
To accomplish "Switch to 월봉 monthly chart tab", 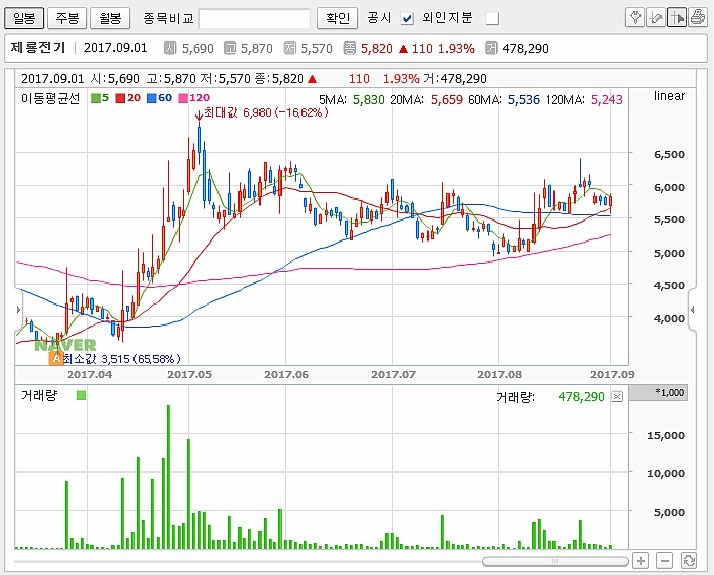I will click(110, 18).
